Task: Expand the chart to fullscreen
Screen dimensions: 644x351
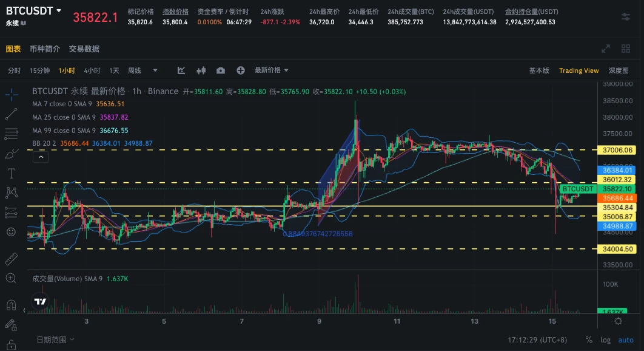Action: (x=605, y=49)
